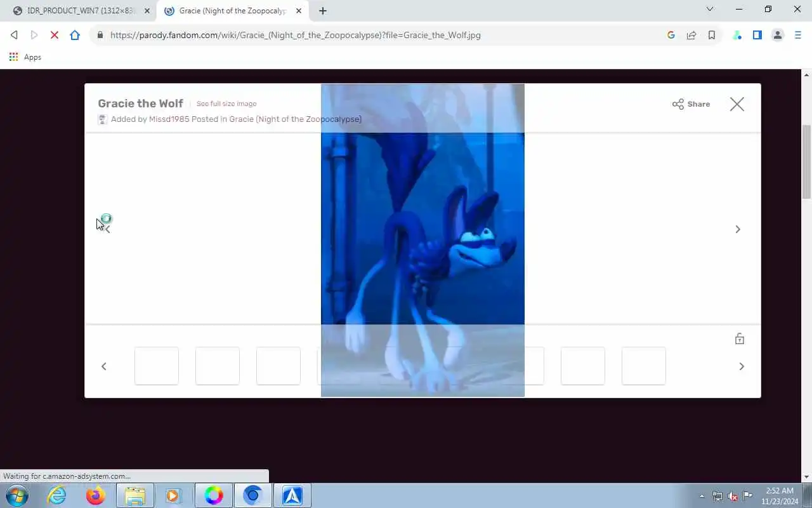The width and height of the screenshot is (812, 508).
Task: Open Missd1985 user profile link
Action: coord(169,119)
